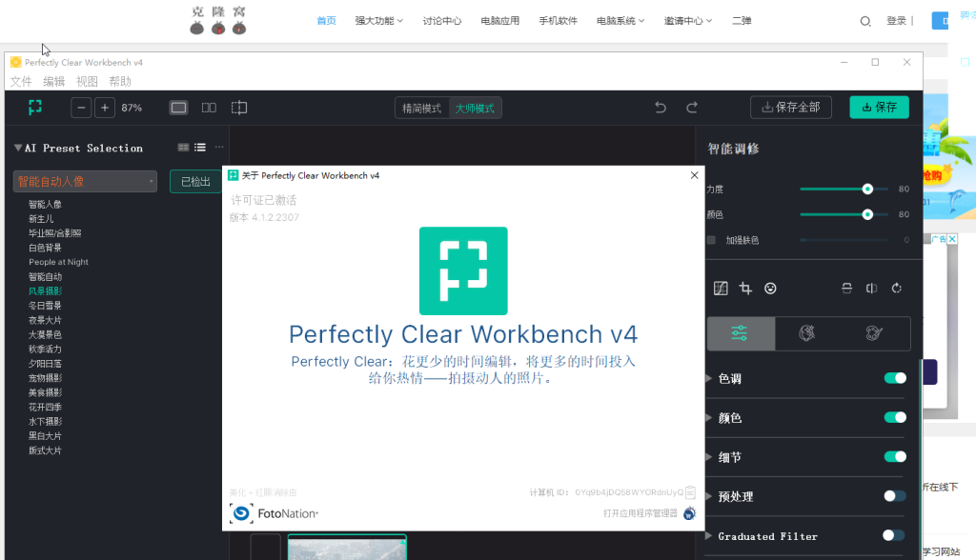Adjust the 颜色 slider handle
The height and width of the screenshot is (560, 976).
click(x=867, y=214)
